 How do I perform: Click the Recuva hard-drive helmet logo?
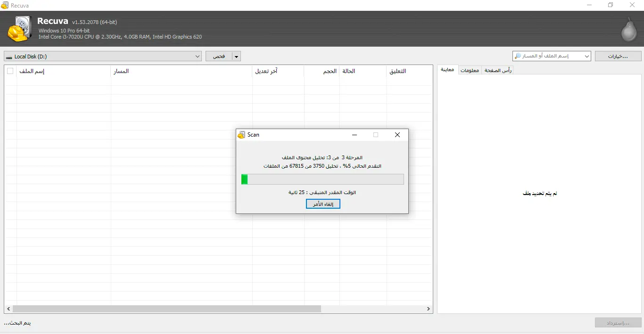click(20, 29)
